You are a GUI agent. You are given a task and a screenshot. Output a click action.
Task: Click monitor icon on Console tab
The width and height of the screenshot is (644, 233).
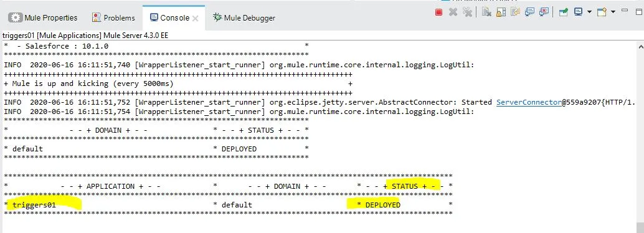pyautogui.click(x=154, y=17)
